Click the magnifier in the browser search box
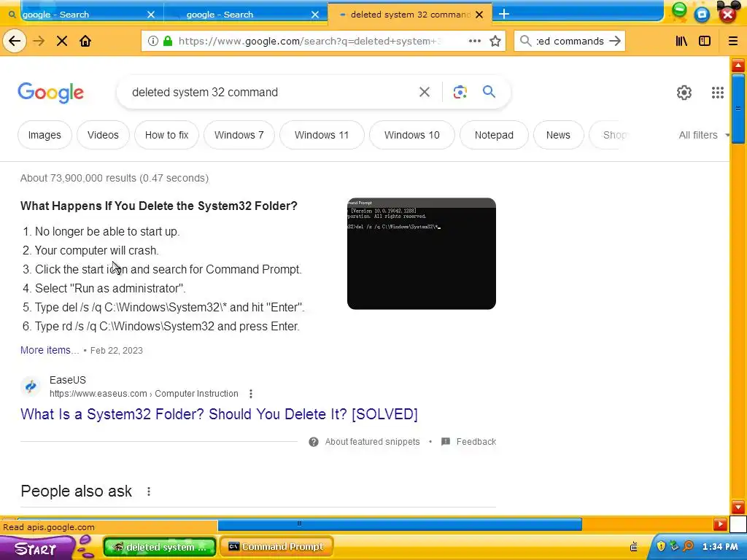Image resolution: width=747 pixels, height=560 pixels. pos(525,41)
